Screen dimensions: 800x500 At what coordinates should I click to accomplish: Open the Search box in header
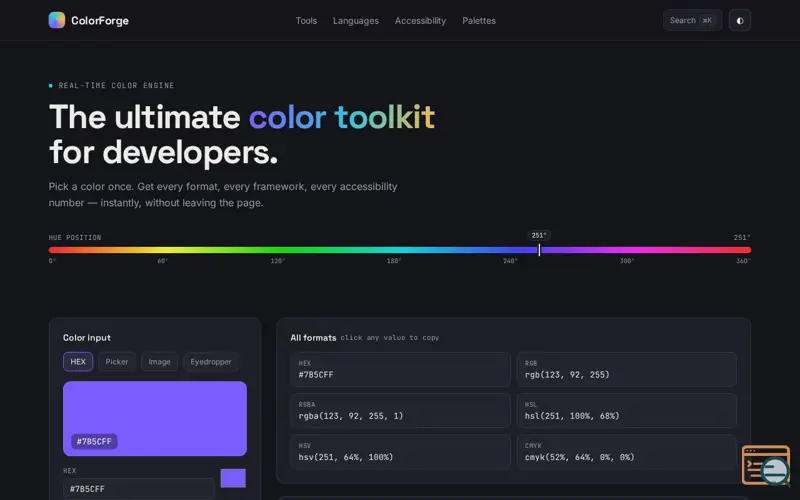692,20
